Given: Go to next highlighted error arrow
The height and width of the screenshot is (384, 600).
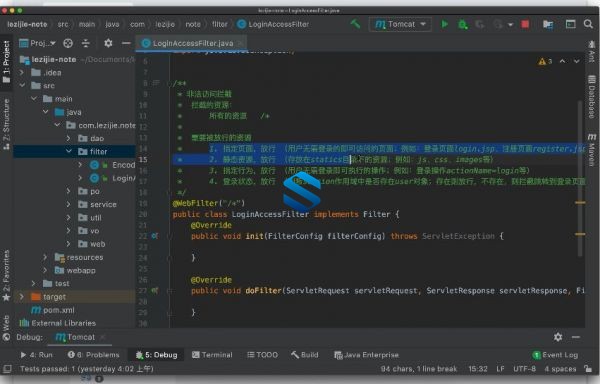Looking at the screenshot, I should tap(576, 61).
